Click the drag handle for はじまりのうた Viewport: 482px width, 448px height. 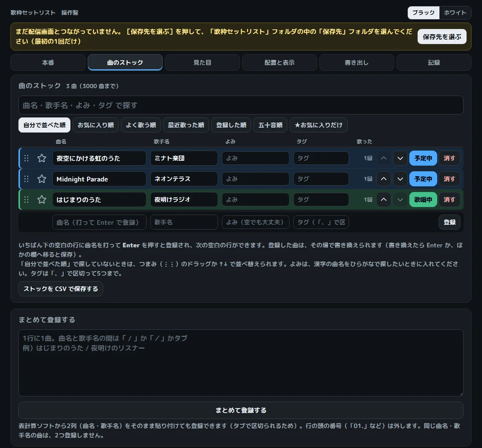pyautogui.click(x=26, y=200)
